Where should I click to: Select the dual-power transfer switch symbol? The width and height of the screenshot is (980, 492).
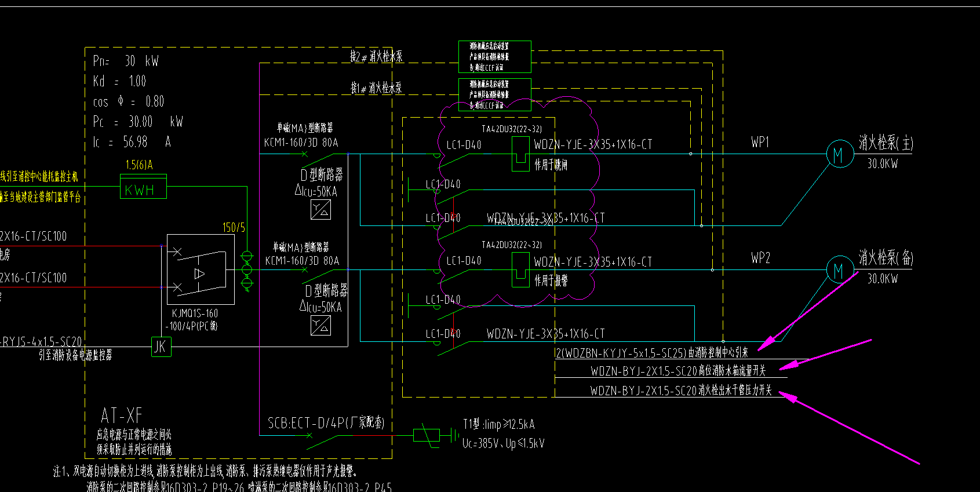click(201, 269)
